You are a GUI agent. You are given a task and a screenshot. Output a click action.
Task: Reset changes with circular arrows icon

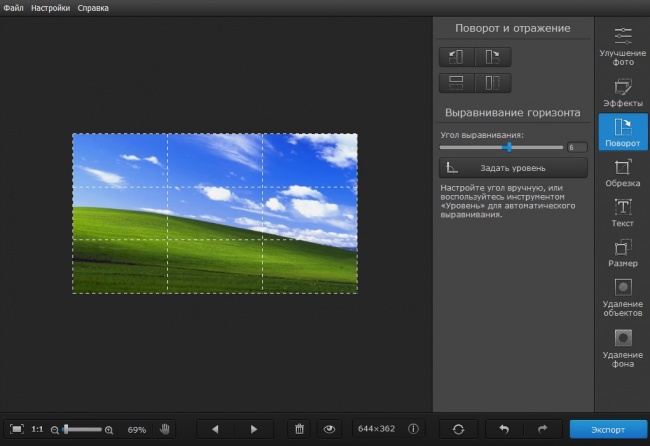tap(458, 429)
